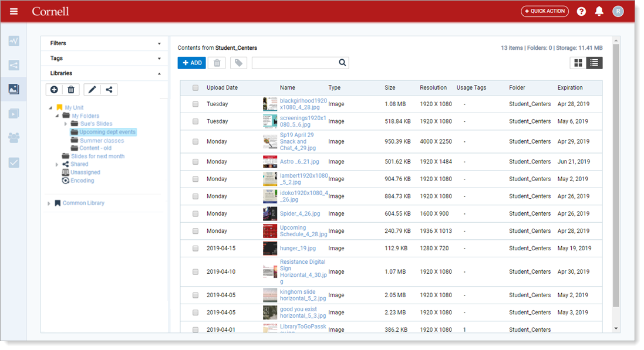Check the Astro _6_21.jpg row checkbox
644x350 pixels.
pyautogui.click(x=195, y=162)
